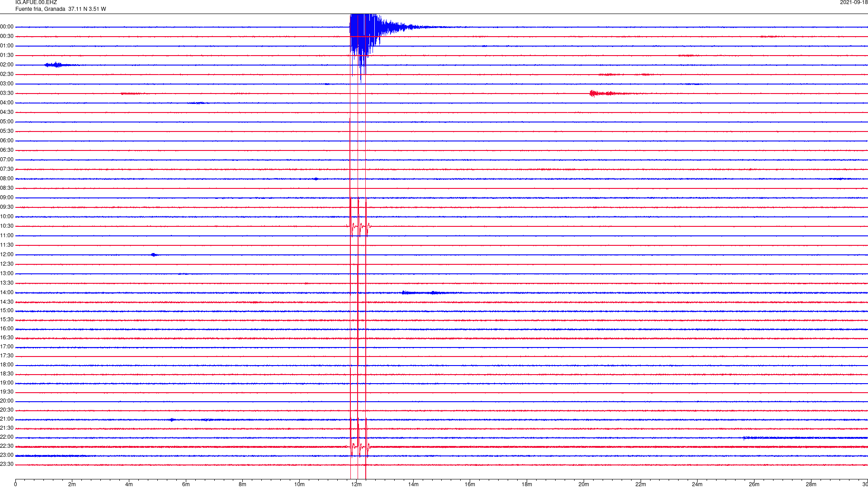Viewport: 868px width, 488px height.
Task: Click the 28m tick on the time axis
Action: click(x=811, y=484)
